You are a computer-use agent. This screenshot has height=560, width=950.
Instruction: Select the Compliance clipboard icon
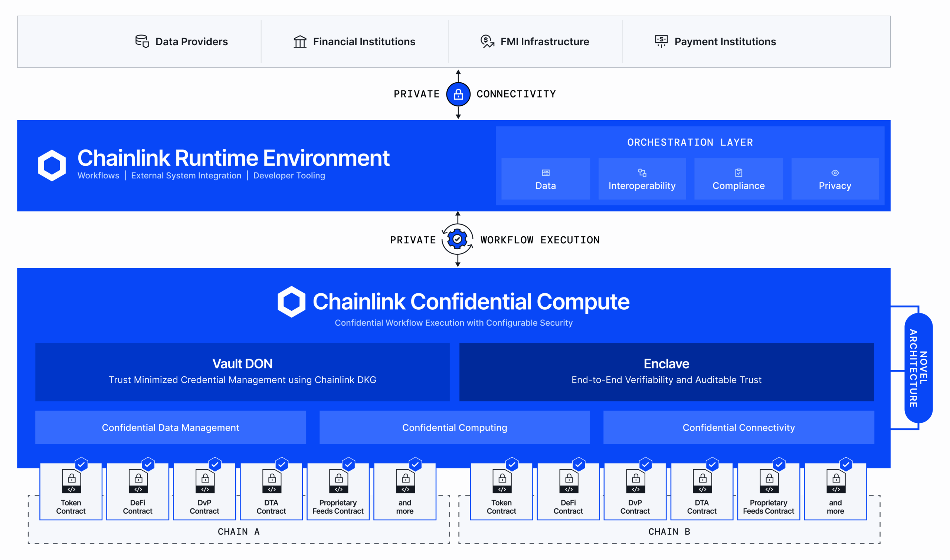(x=738, y=173)
